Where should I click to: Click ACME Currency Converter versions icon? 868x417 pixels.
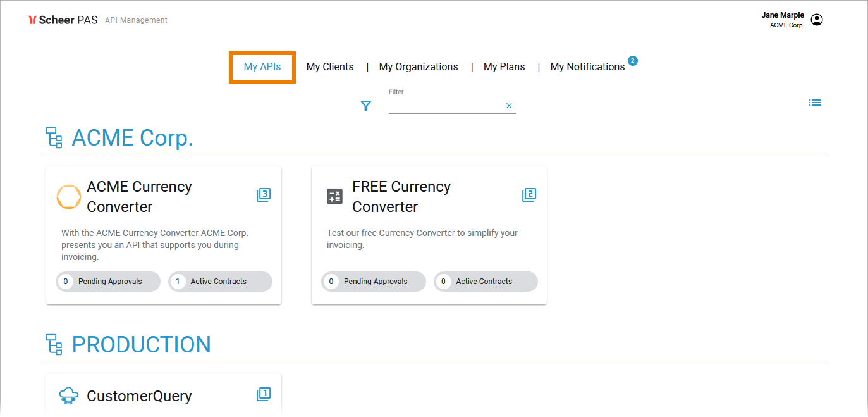click(264, 195)
